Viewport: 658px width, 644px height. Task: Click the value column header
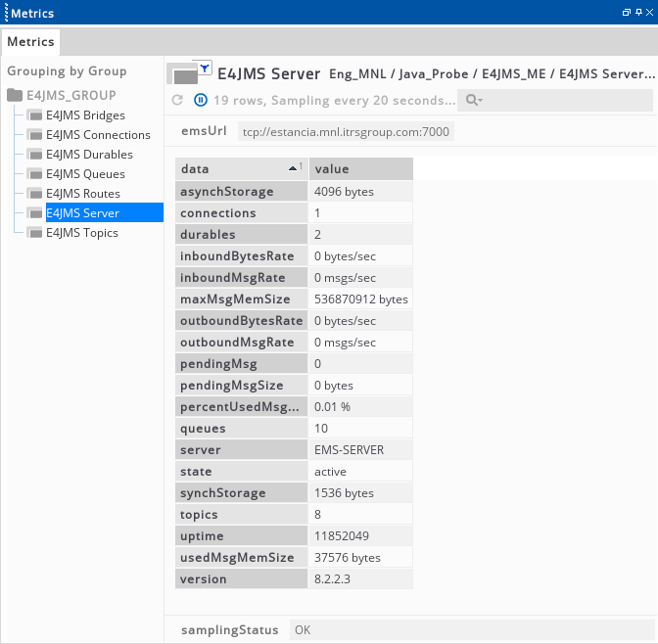360,169
